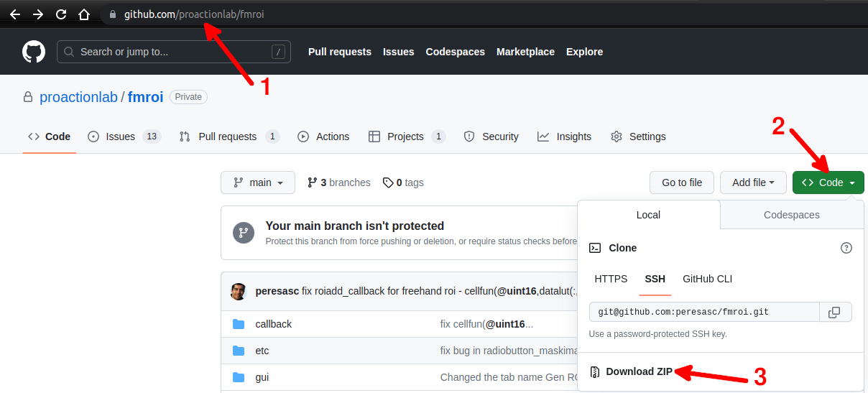Open the repository Settings tab

point(638,137)
